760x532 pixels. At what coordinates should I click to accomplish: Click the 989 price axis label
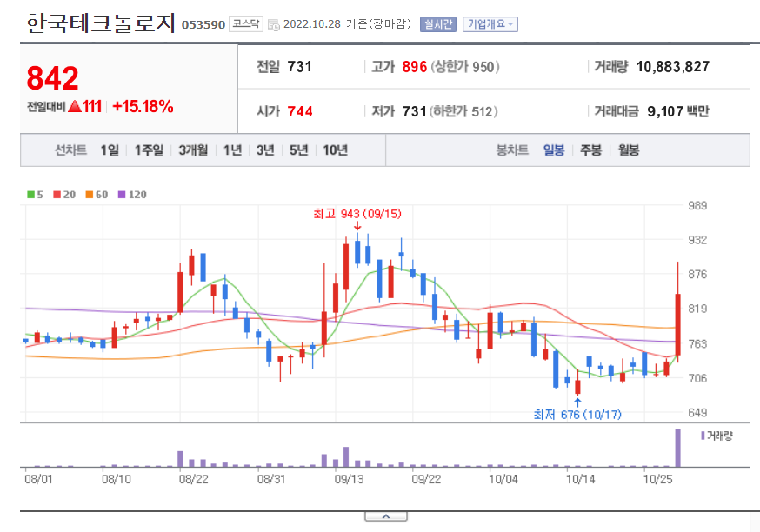click(697, 205)
